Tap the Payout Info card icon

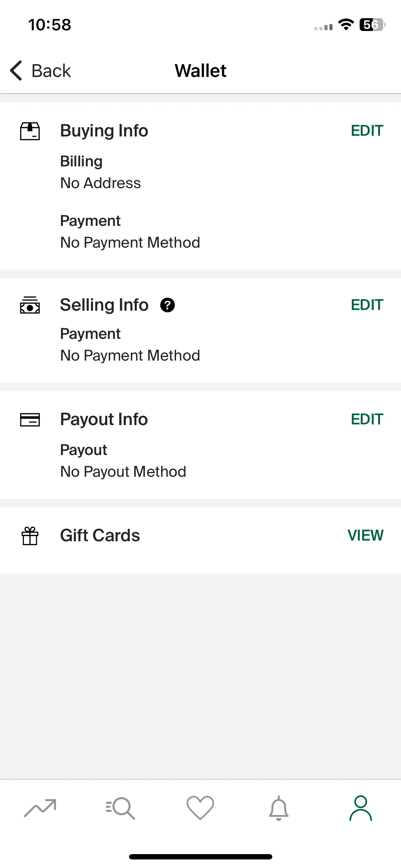(30, 419)
